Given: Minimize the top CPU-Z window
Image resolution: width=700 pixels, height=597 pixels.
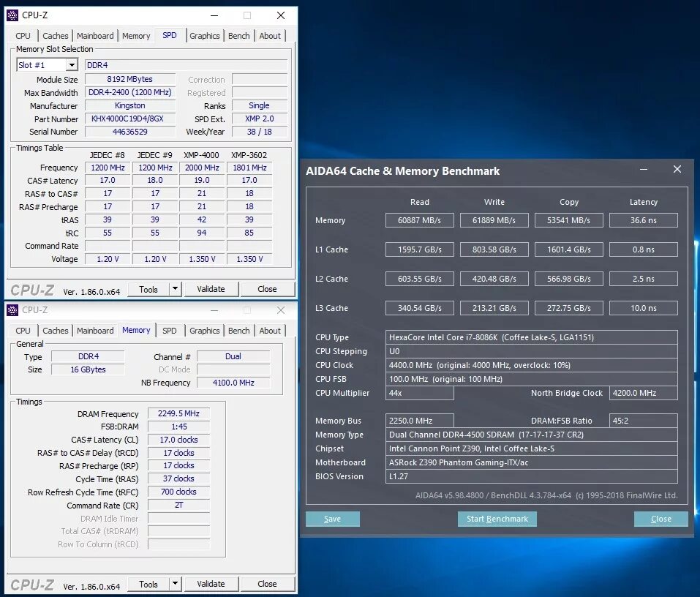Looking at the screenshot, I should tap(214, 15).
